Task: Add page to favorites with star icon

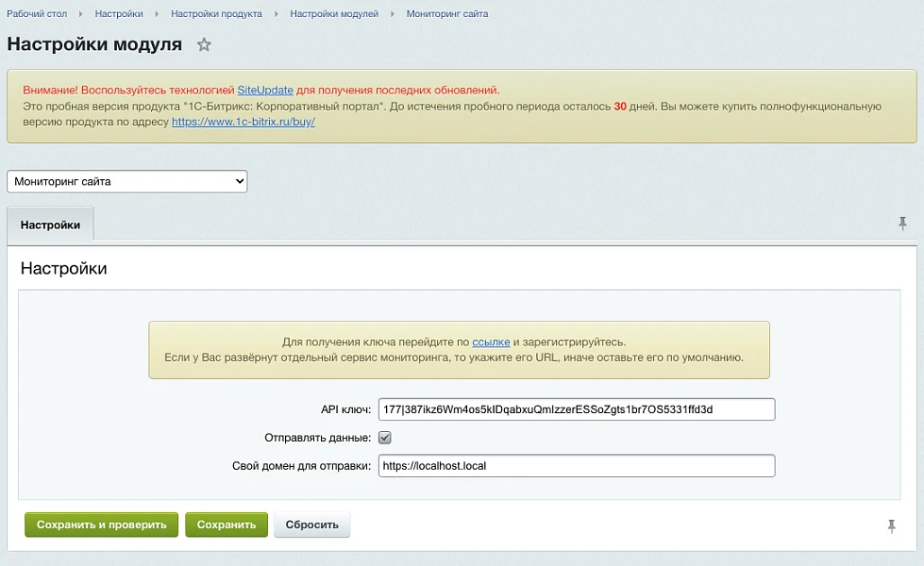Action: [204, 44]
